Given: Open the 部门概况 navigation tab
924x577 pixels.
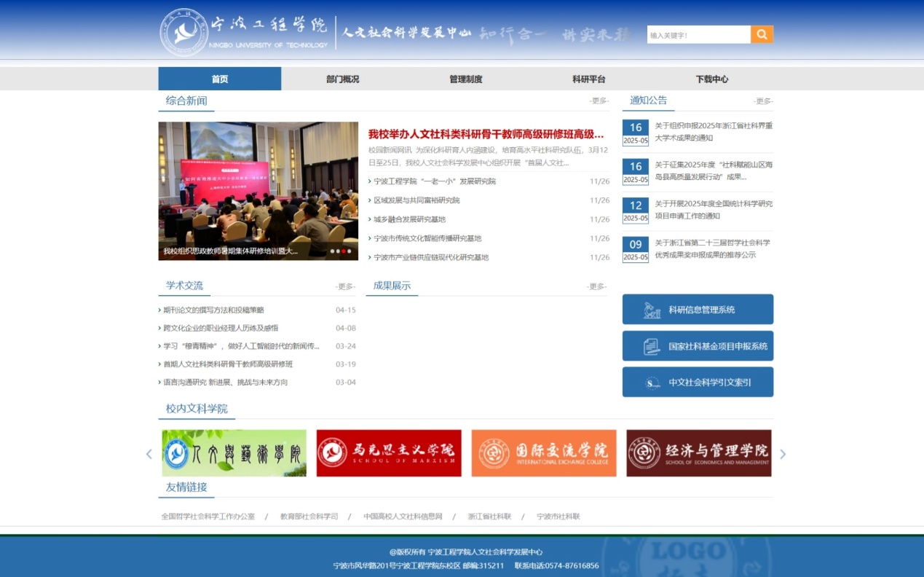Looking at the screenshot, I should coord(342,79).
